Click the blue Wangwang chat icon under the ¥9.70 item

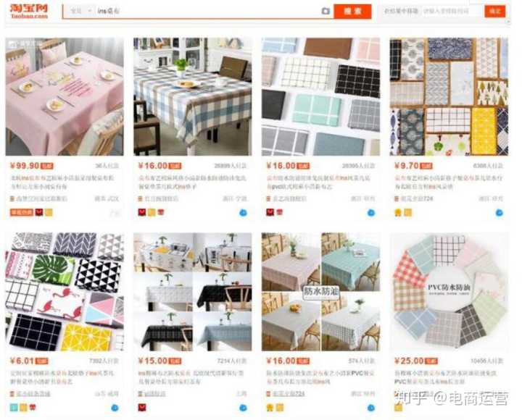click(x=499, y=212)
